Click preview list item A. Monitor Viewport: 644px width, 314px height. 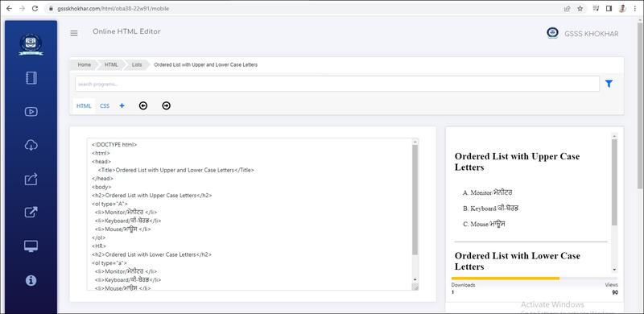tap(488, 192)
